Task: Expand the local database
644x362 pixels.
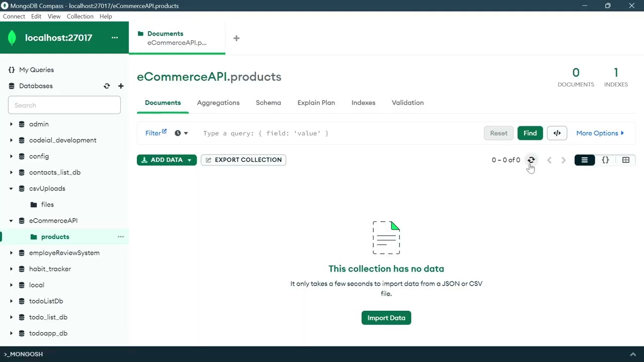Action: point(11,285)
